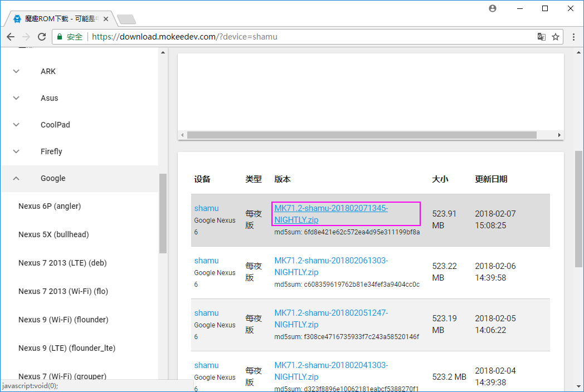This screenshot has height=392, width=584.
Task: Click the 523.2 MB size cell
Action: pos(449,377)
